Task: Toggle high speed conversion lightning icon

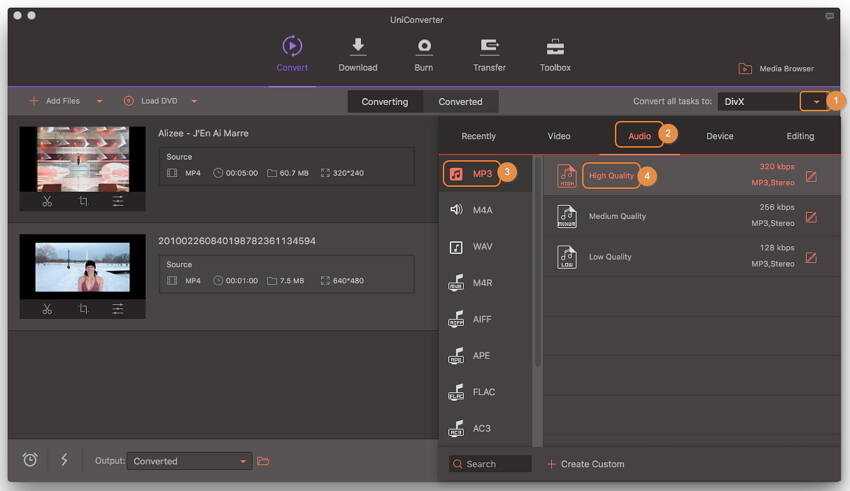Action: (64, 460)
